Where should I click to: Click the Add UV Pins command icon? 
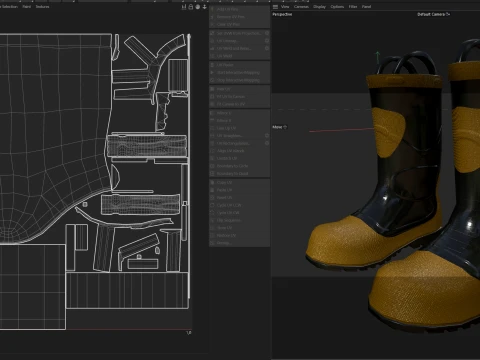point(212,9)
